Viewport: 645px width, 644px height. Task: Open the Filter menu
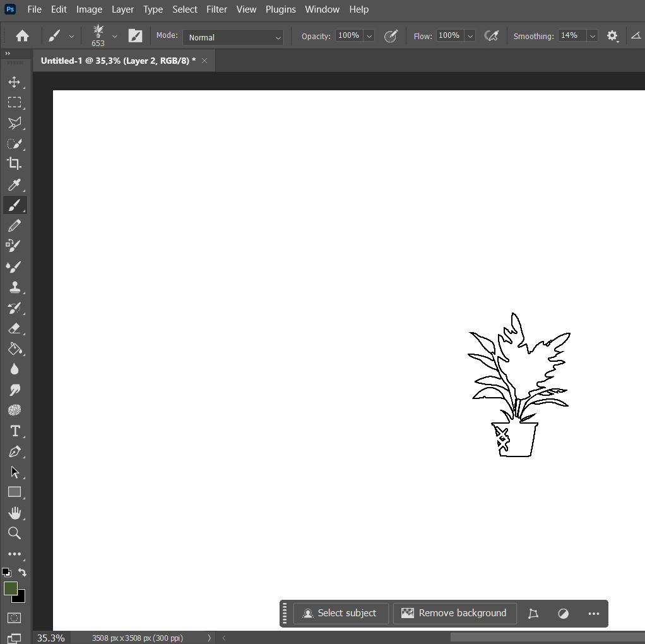point(216,9)
